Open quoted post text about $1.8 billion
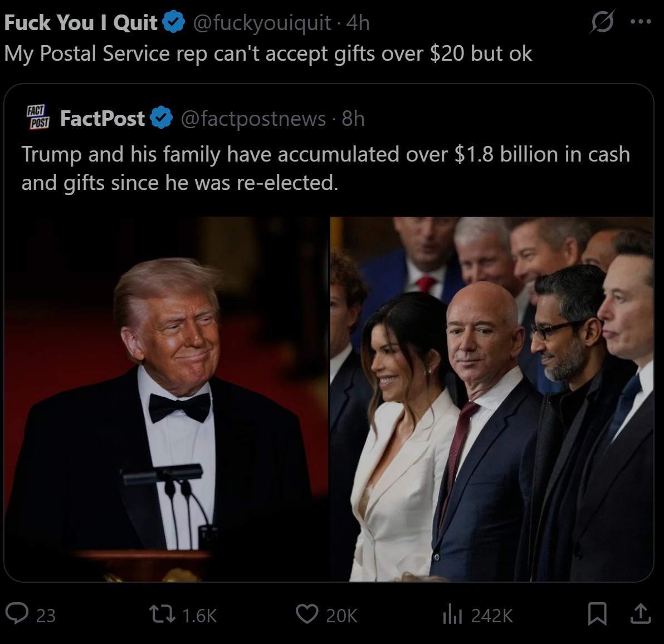Image resolution: width=664 pixels, height=644 pixels. (x=325, y=168)
